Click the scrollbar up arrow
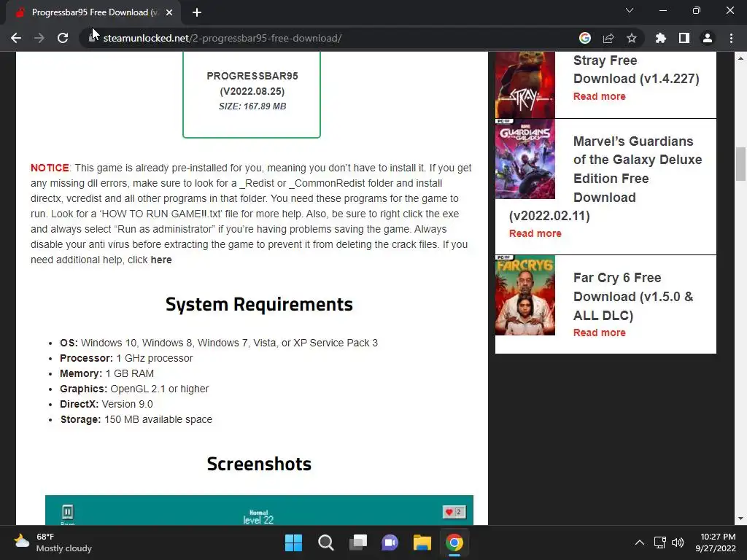This screenshot has height=560, width=747. pos(740,58)
